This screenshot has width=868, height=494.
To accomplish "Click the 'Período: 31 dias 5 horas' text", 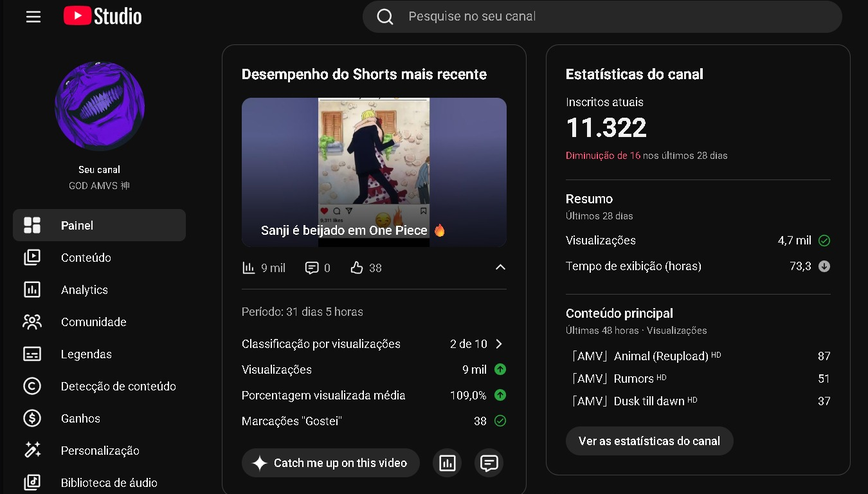I will [302, 312].
